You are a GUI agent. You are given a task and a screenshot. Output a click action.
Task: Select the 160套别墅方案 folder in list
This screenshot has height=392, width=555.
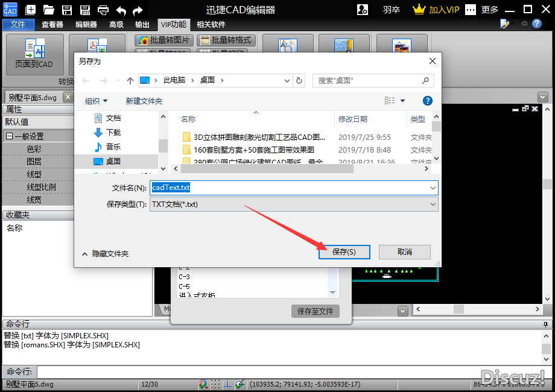tap(253, 150)
